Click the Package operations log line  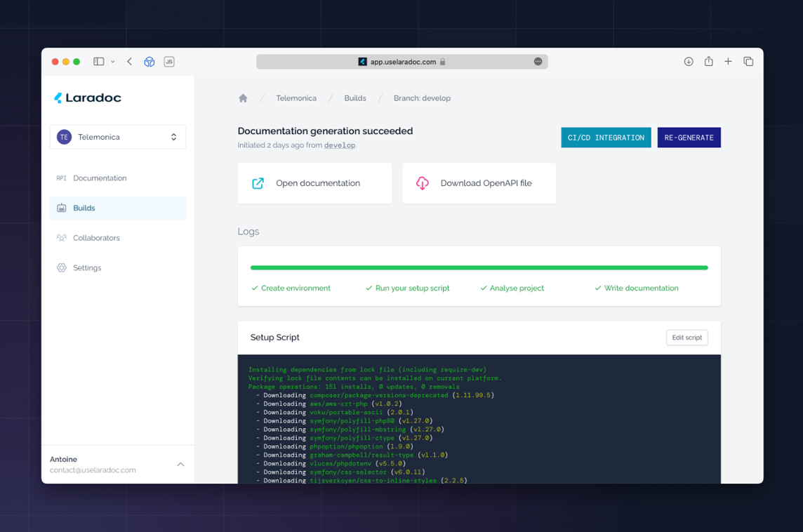coord(354,387)
